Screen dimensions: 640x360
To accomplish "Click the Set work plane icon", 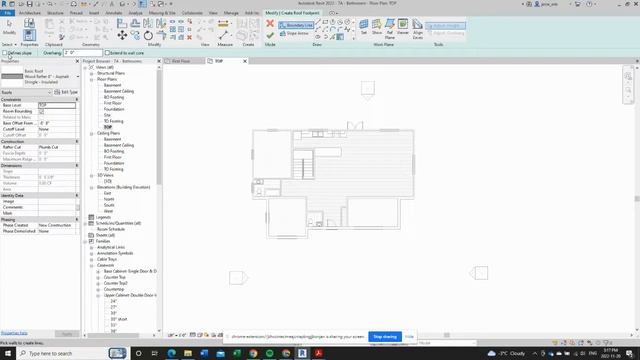I will point(363,27).
